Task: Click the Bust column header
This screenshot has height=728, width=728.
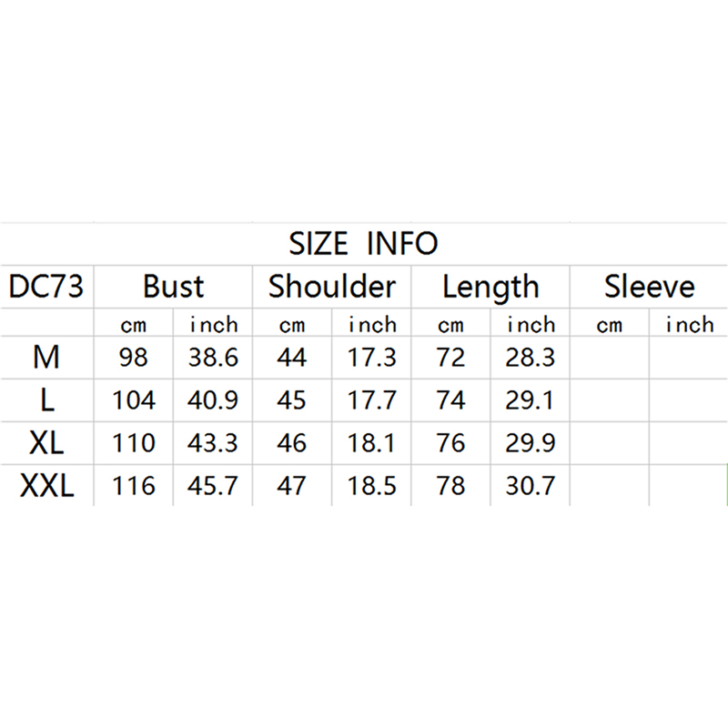Action: click(x=173, y=288)
